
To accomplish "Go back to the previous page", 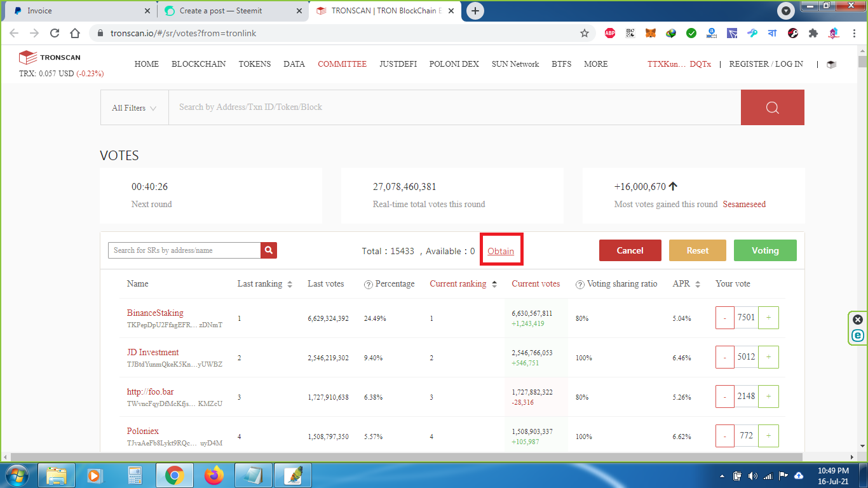I will [14, 33].
